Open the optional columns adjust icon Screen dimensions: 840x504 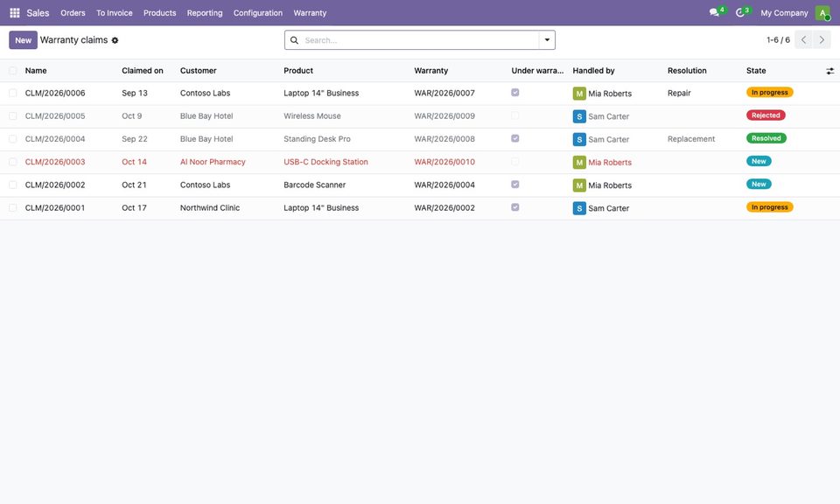(829, 71)
